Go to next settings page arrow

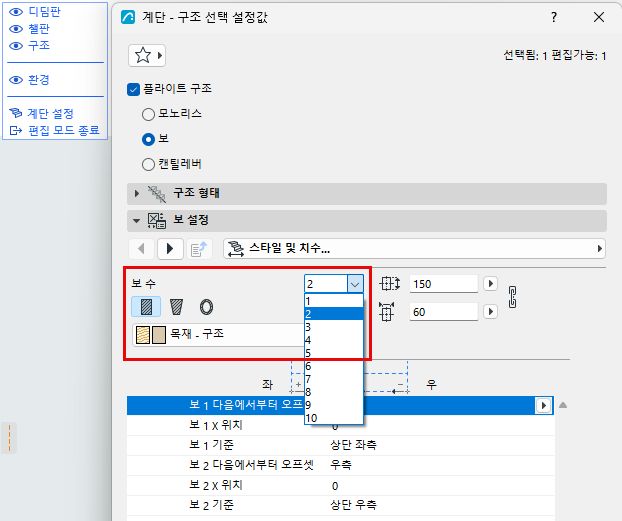[x=170, y=249]
